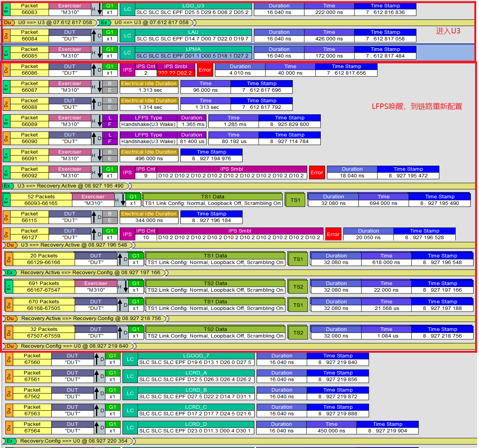Click the LC block of packet 66083
479x448 pixels.
[x=127, y=9]
